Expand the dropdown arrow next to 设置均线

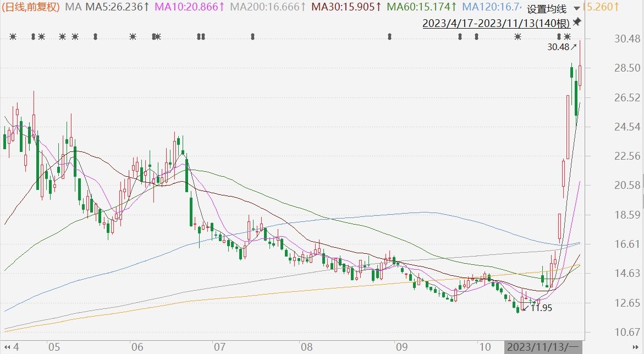576,9
